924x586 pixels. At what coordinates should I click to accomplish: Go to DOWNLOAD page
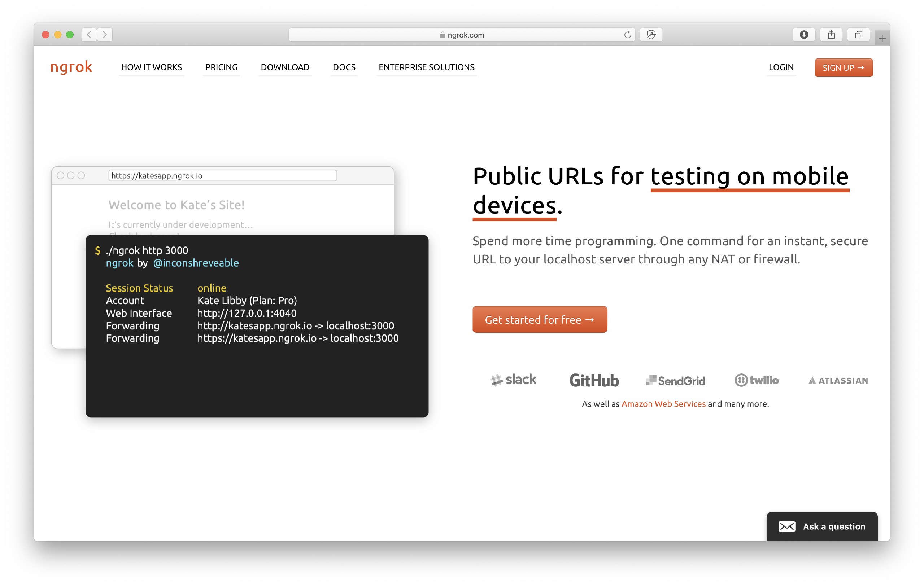[285, 67]
